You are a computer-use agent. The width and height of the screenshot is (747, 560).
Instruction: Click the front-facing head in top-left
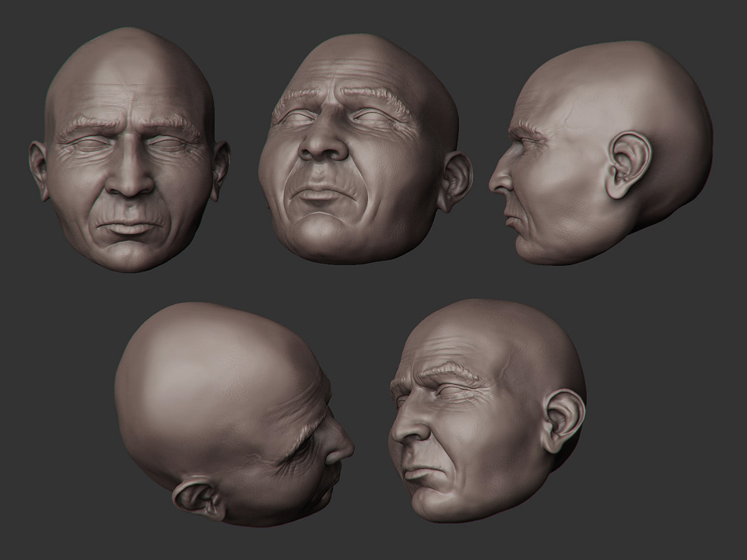[x=129, y=152]
